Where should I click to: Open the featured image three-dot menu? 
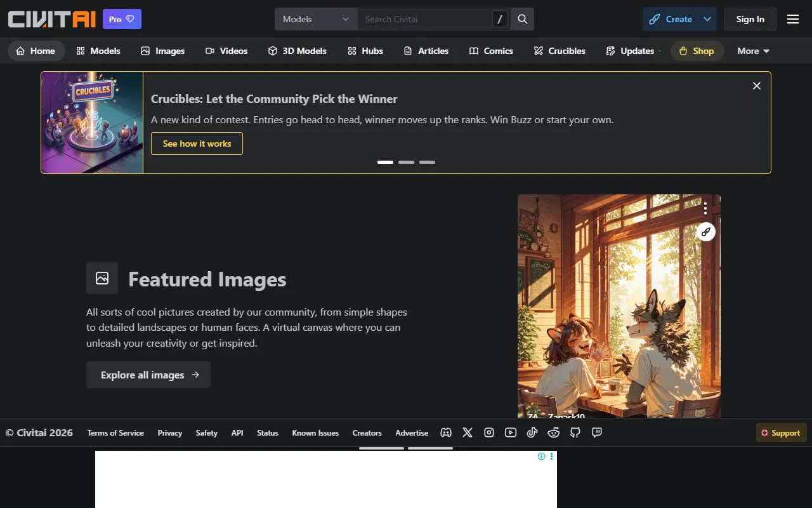(705, 208)
